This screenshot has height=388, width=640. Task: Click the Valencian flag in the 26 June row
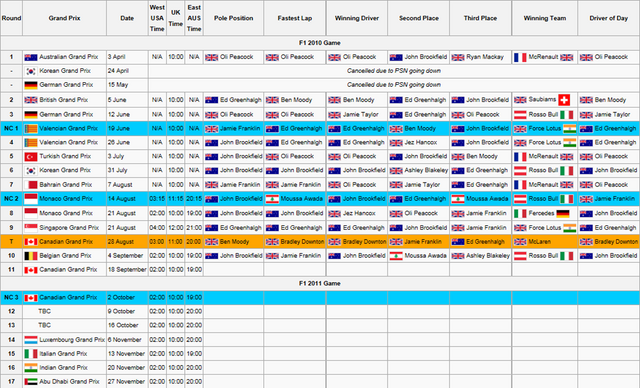click(x=31, y=143)
